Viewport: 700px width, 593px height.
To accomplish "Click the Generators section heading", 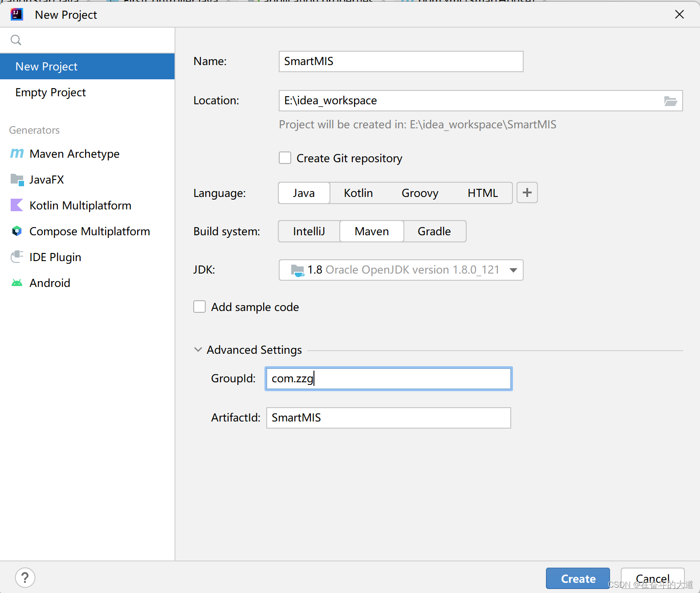I will [34, 130].
